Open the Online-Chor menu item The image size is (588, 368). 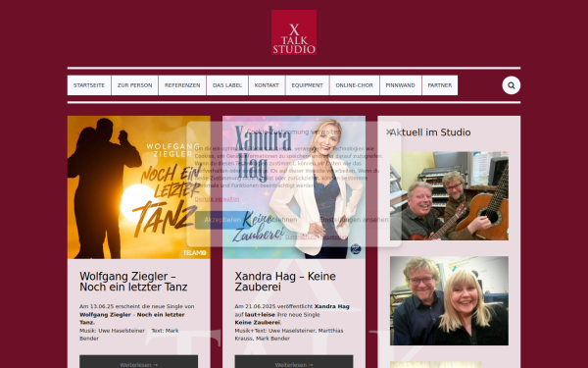[355, 85]
